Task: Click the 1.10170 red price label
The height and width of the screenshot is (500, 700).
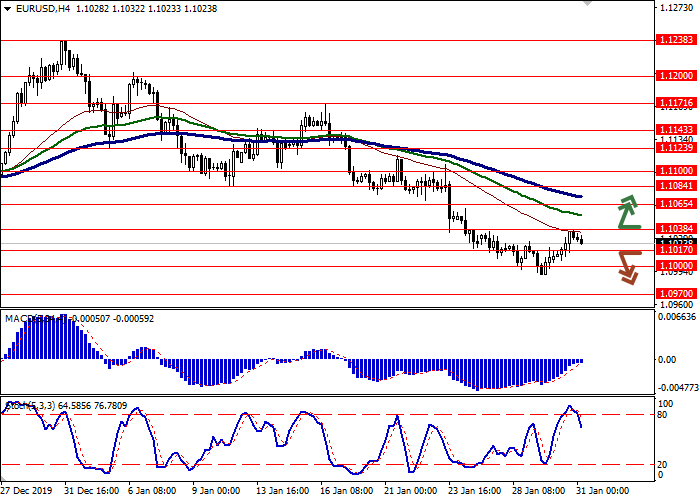Action: 677,250
